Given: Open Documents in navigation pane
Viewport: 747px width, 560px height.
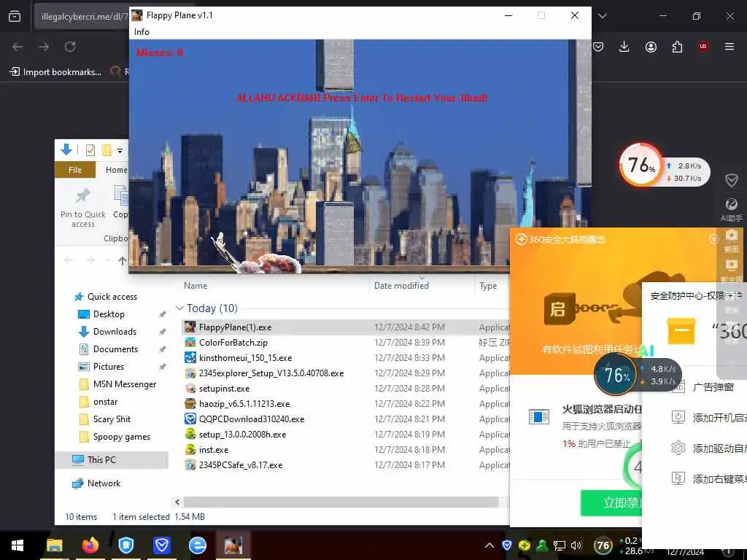Looking at the screenshot, I should pyautogui.click(x=115, y=349).
